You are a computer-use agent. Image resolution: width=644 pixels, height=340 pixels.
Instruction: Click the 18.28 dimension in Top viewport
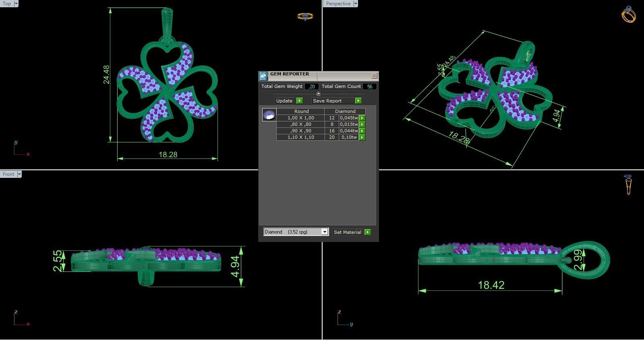tap(168, 154)
